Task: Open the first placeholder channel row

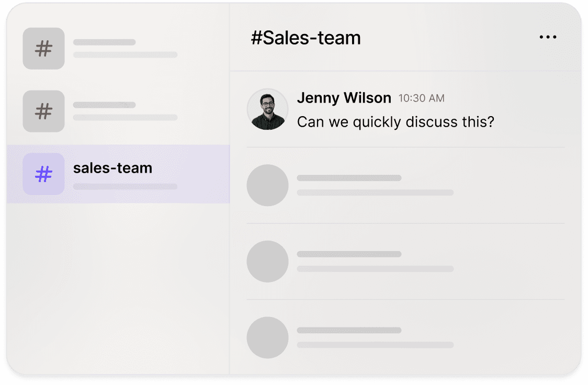Action: (119, 48)
